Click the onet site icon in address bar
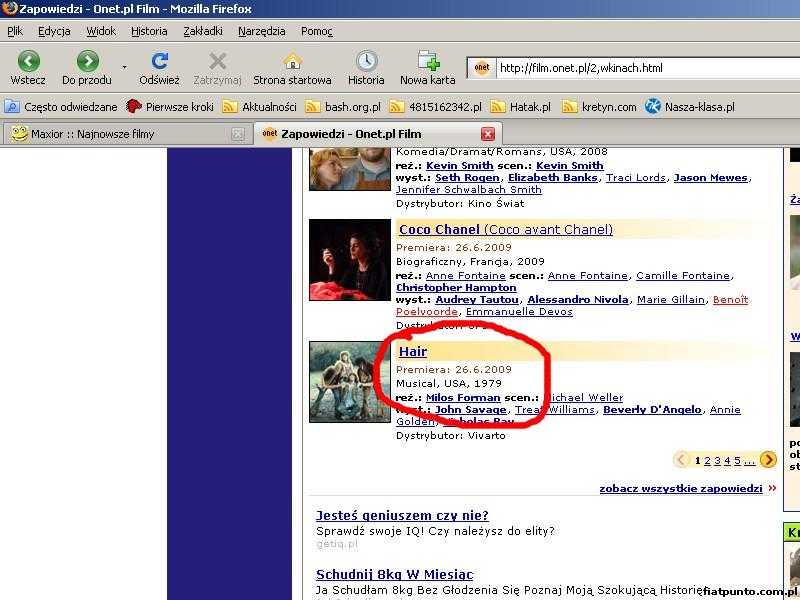This screenshot has width=800, height=600. click(x=482, y=68)
